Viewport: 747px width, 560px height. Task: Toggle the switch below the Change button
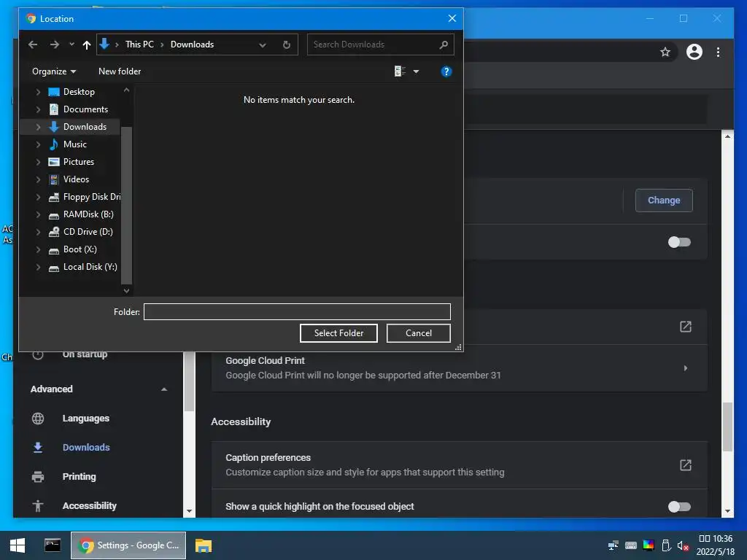(679, 242)
